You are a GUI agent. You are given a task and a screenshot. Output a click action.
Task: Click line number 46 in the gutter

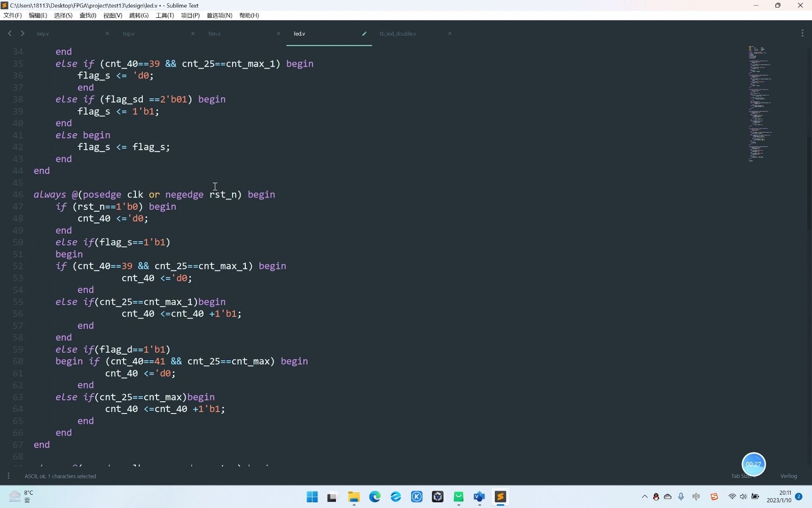[x=18, y=195]
